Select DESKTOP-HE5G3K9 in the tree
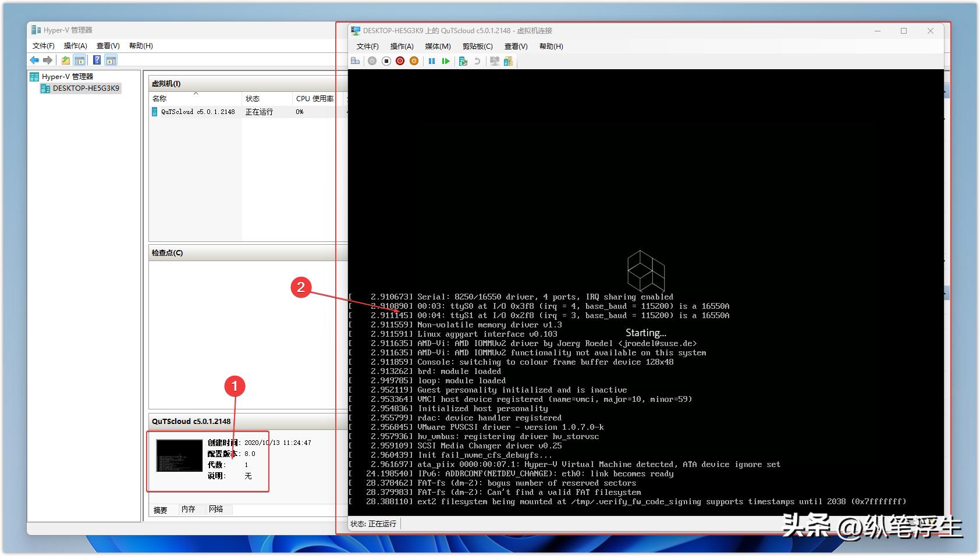The width and height of the screenshot is (980, 556). pos(86,88)
